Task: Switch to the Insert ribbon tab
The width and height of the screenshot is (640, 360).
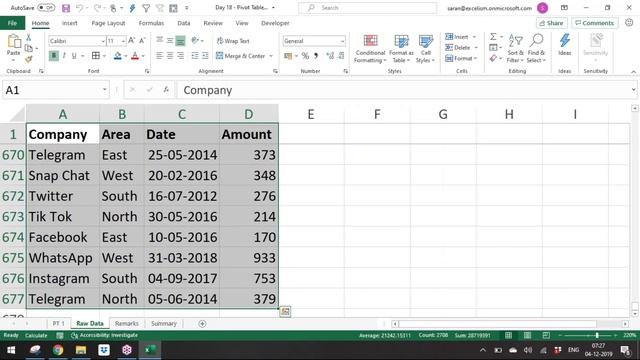Action: [x=69, y=23]
